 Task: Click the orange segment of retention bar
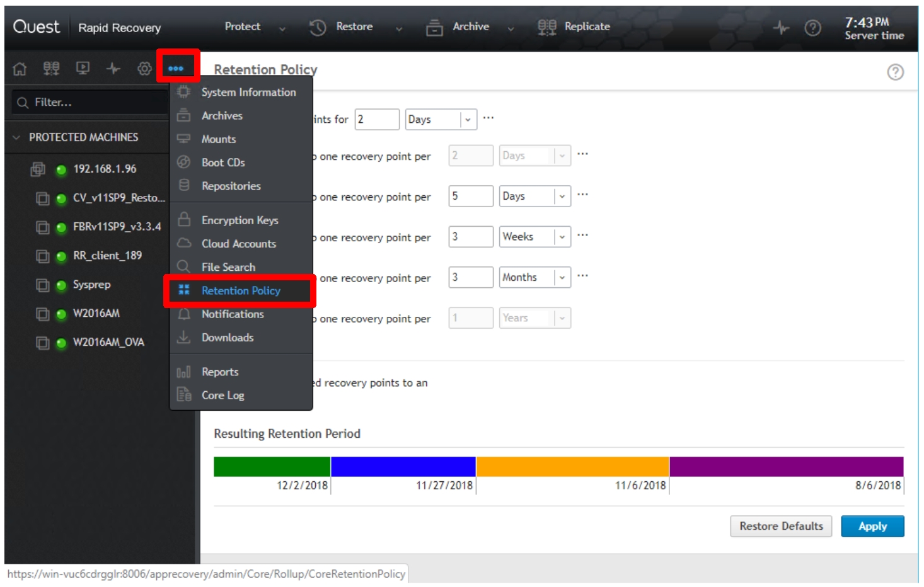572,467
